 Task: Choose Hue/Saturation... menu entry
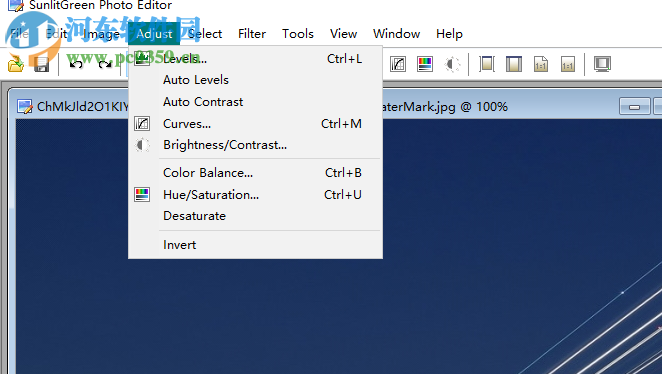click(255, 195)
